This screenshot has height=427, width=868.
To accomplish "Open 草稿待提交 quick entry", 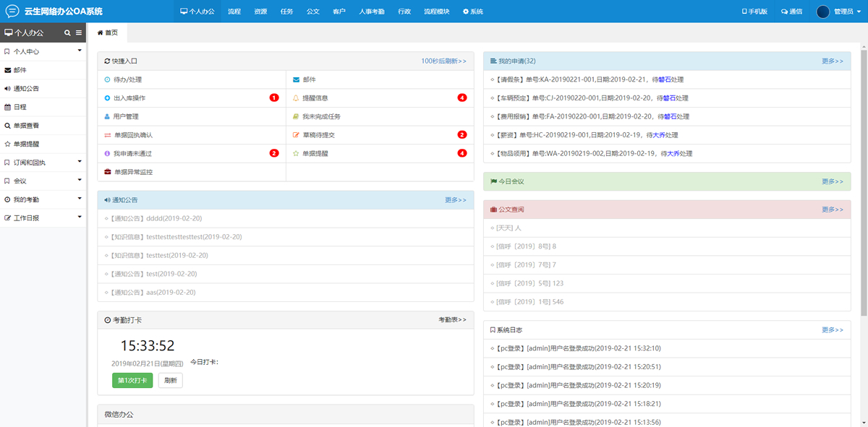I will pyautogui.click(x=318, y=135).
